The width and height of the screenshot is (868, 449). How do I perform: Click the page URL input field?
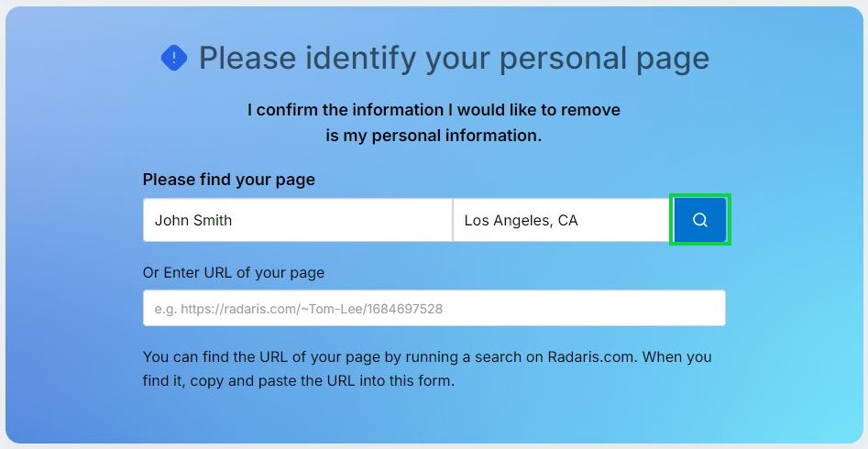coord(434,309)
